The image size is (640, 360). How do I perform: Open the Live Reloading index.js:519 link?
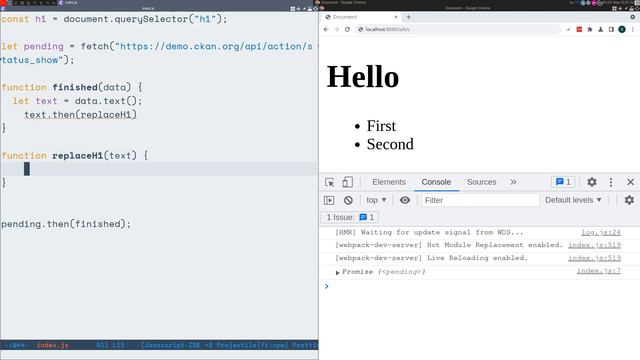[x=594, y=258]
